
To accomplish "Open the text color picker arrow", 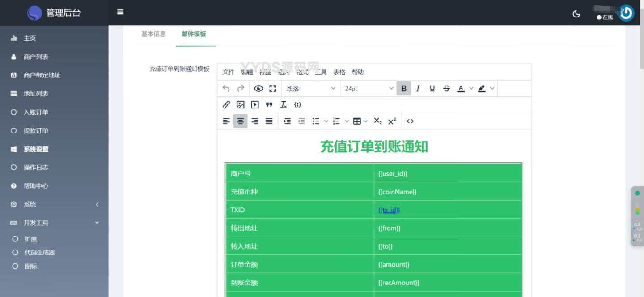I will 471,89.
